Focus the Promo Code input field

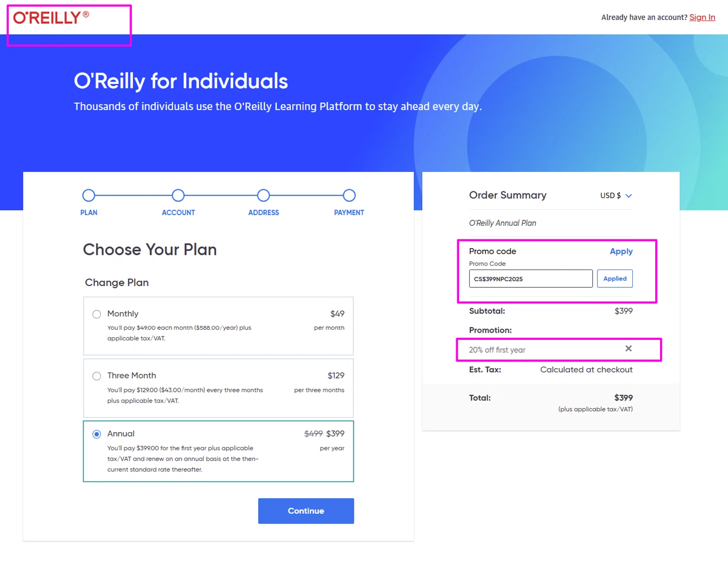click(x=530, y=279)
